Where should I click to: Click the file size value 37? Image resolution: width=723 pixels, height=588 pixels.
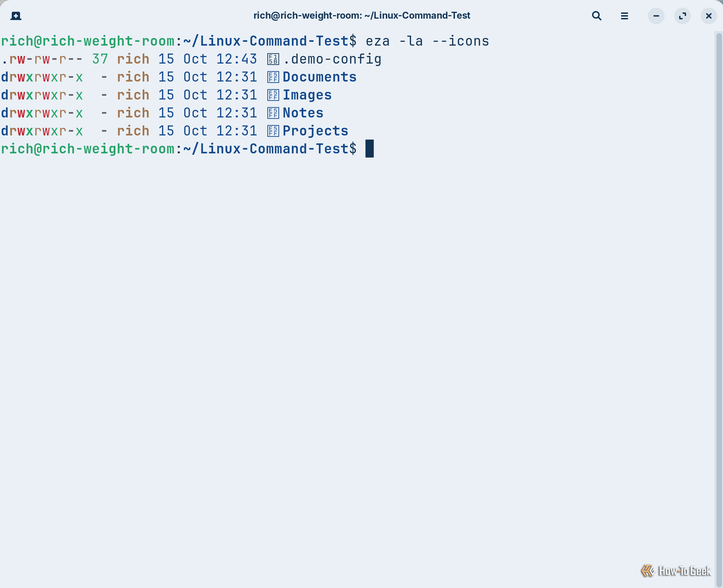pyautogui.click(x=100, y=59)
